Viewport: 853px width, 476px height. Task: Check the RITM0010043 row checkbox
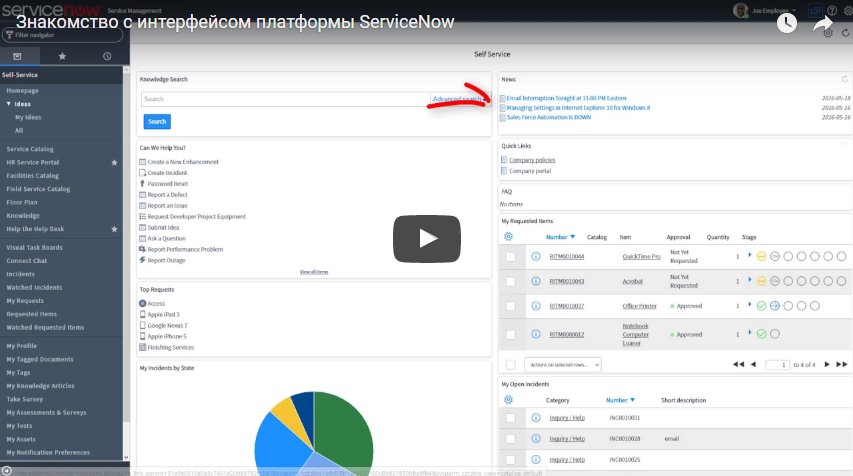(x=510, y=281)
